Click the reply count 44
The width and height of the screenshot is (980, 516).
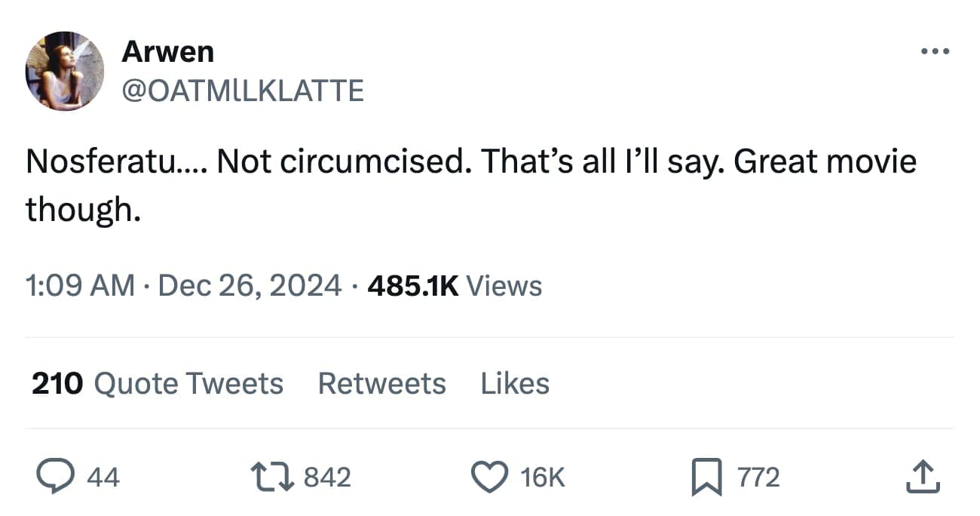click(103, 478)
